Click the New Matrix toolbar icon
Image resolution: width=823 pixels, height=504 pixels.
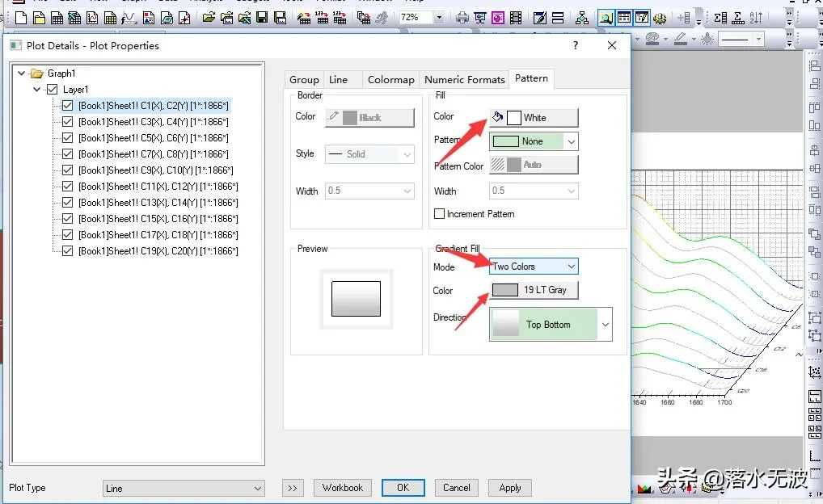click(110, 18)
